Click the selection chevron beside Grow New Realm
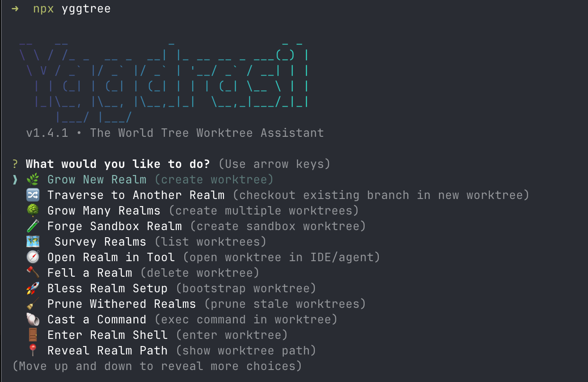 (14, 179)
